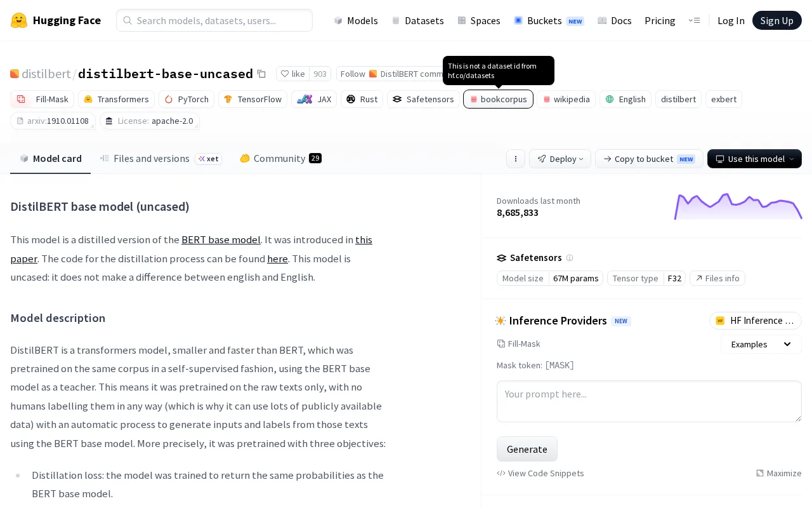Open the Pricing page

click(x=660, y=20)
